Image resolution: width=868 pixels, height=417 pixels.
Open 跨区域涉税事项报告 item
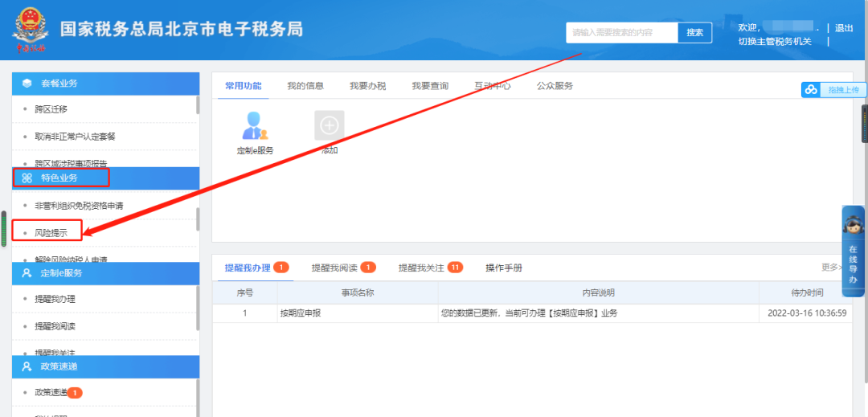pos(71,163)
